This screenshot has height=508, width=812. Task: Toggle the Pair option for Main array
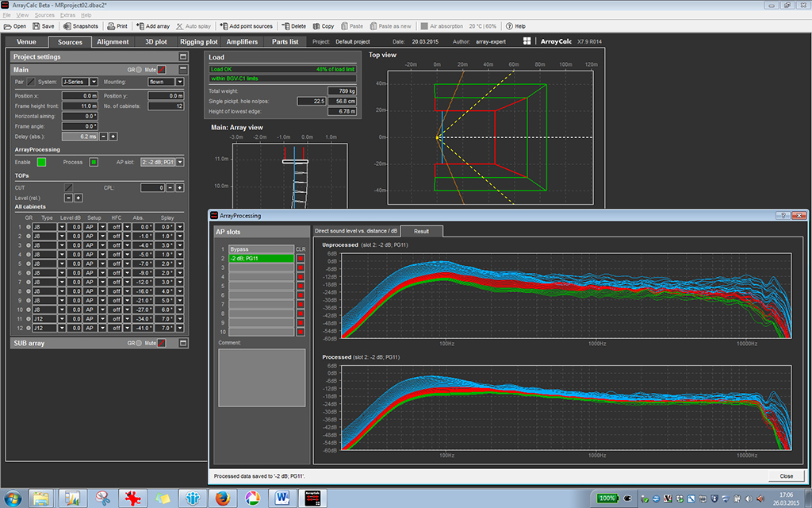(x=31, y=82)
